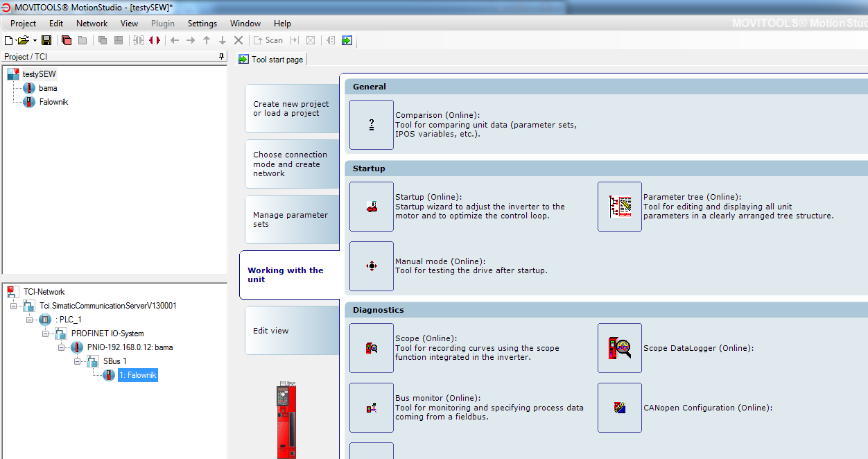Click the green arrow toolbar icon
868x459 pixels.
click(x=347, y=40)
